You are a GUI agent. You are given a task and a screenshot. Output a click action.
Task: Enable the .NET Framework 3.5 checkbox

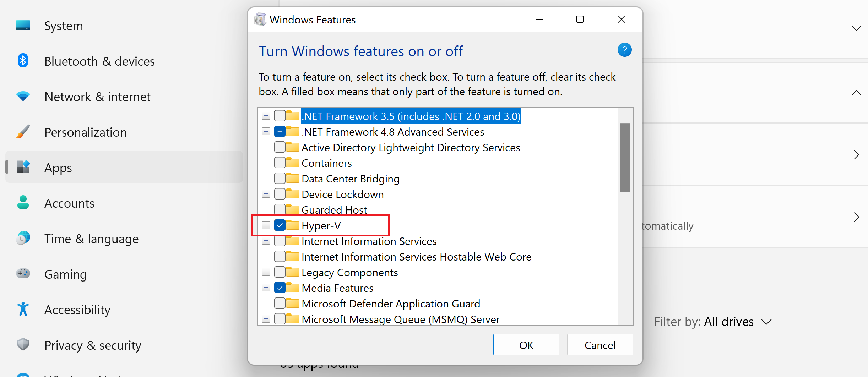tap(280, 116)
